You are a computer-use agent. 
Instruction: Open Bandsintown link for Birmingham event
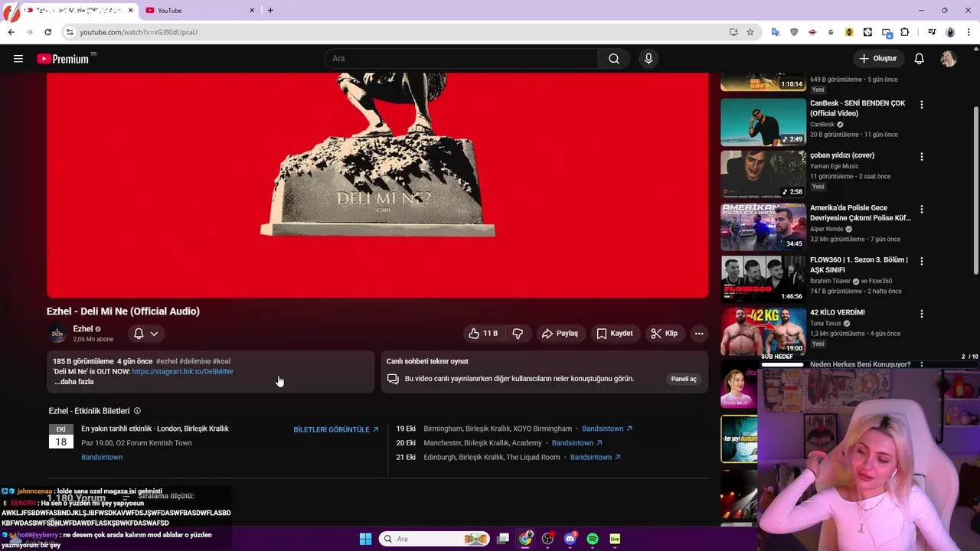point(607,429)
